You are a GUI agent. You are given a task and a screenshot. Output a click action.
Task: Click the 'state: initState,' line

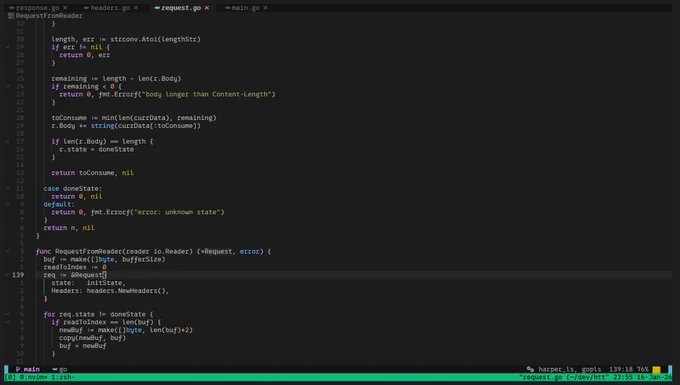click(88, 283)
